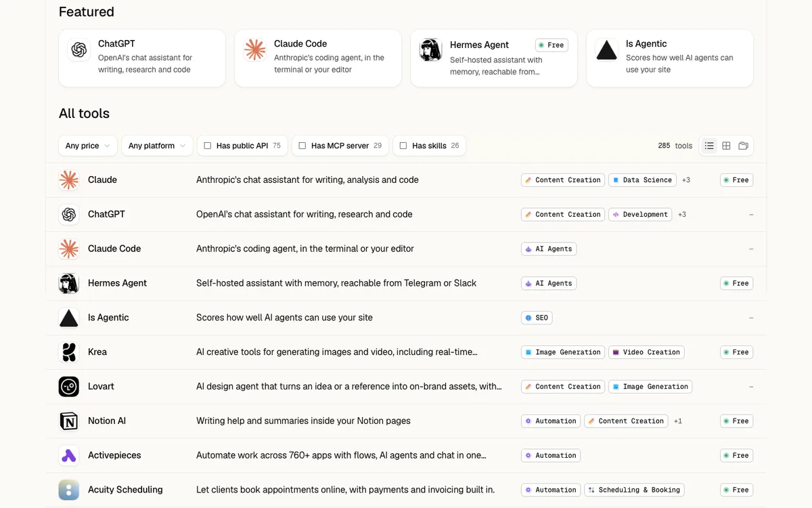Open the Lovart tool name link
The image size is (812, 508).
click(x=101, y=387)
